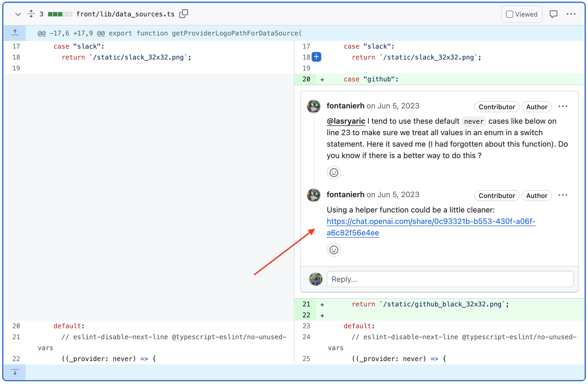The height and width of the screenshot is (384, 588).
Task: Open the @lasryaric user mention
Action: (x=346, y=121)
